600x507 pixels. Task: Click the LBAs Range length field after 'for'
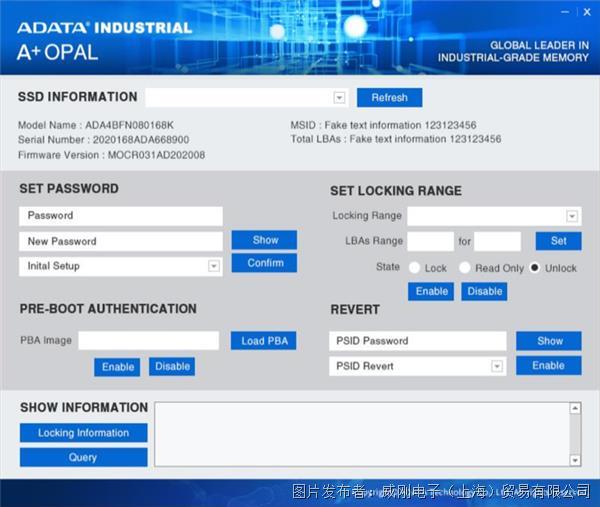pyautogui.click(x=497, y=241)
